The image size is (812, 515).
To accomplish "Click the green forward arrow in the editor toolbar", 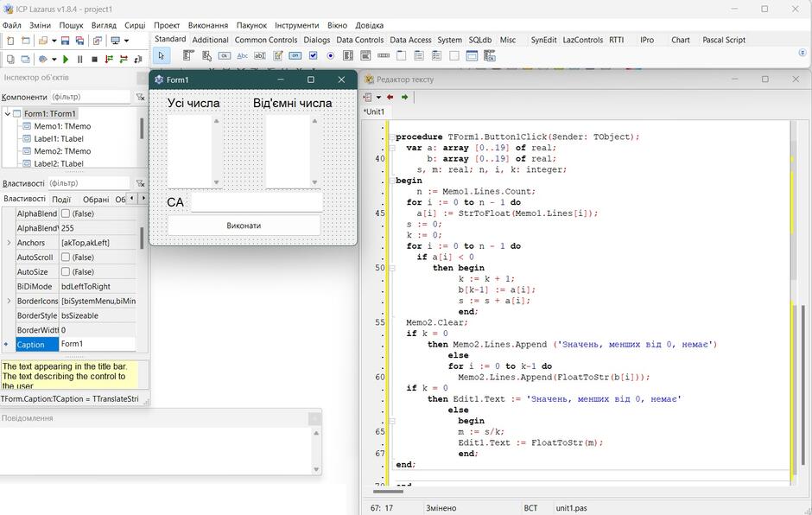I will 404,97.
